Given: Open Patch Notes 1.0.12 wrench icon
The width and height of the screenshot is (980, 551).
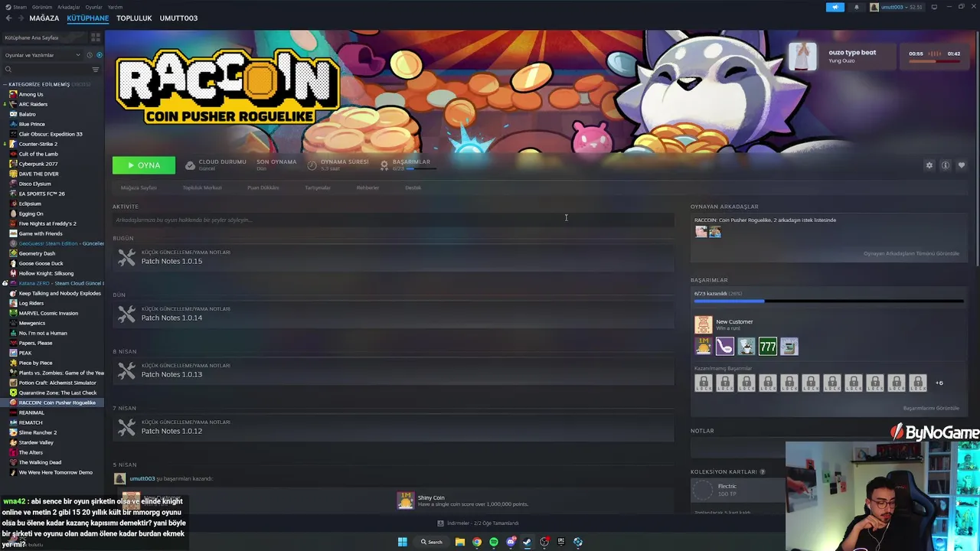Looking at the screenshot, I should 126,428.
